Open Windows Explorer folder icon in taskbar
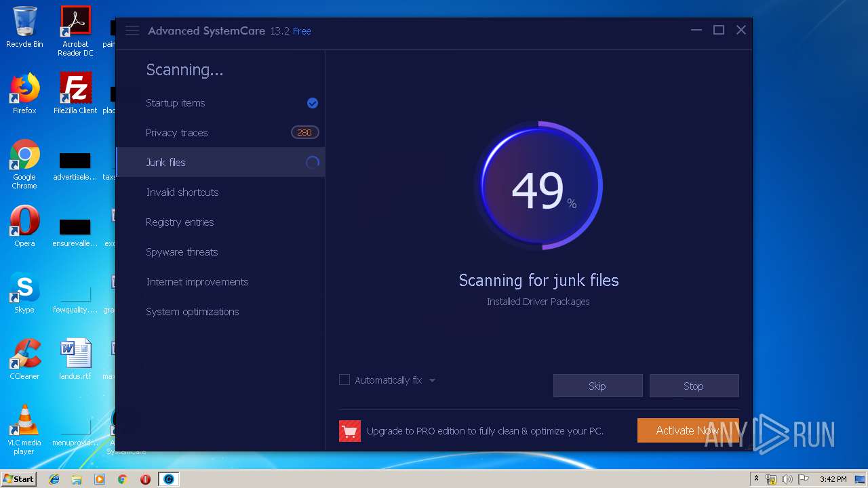This screenshot has height=488, width=868. coord(77,479)
